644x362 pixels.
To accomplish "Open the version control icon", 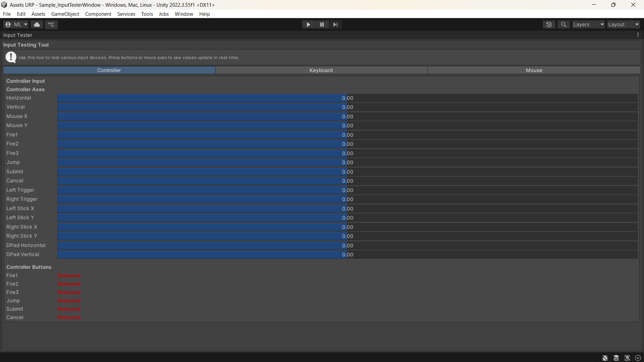I will (x=51, y=24).
